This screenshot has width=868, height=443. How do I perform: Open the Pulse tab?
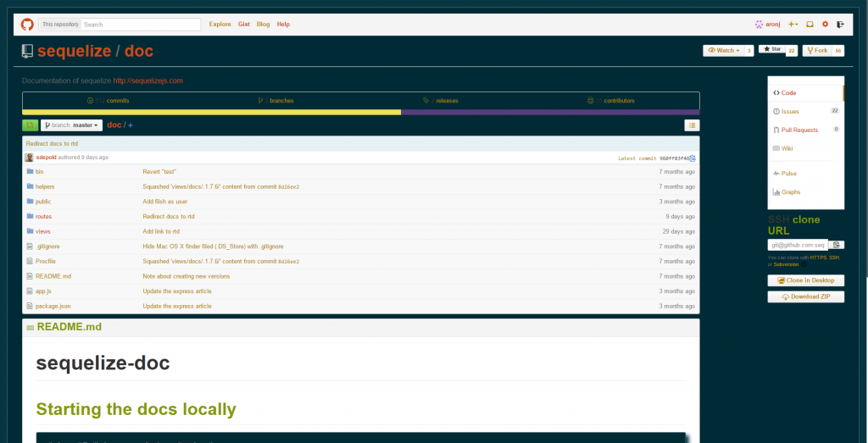tap(806, 173)
